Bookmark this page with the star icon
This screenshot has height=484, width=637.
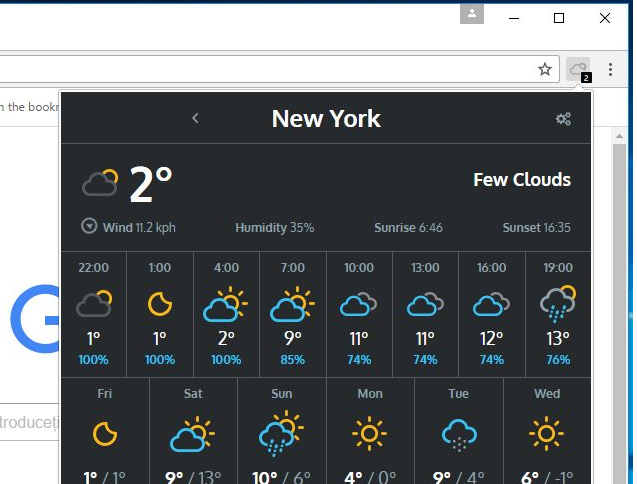tap(545, 69)
